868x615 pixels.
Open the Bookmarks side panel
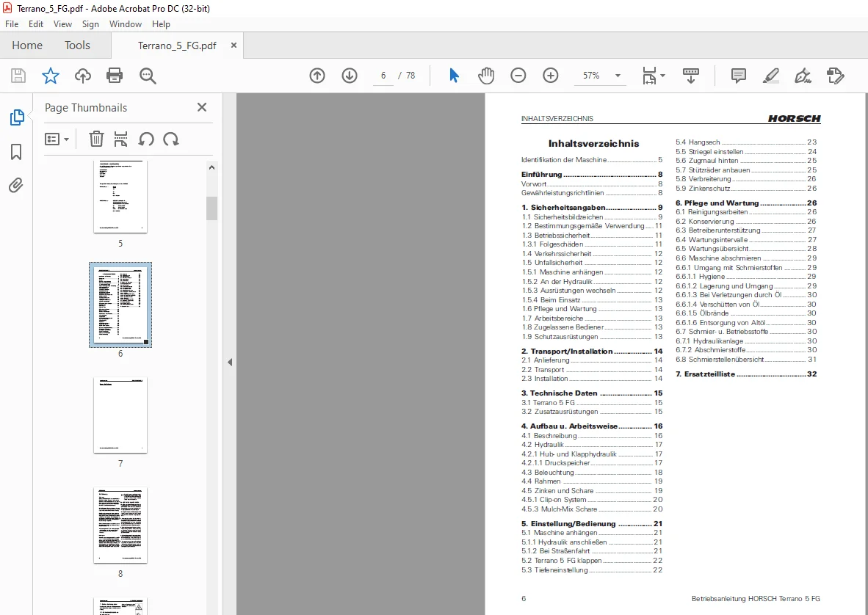point(16,151)
